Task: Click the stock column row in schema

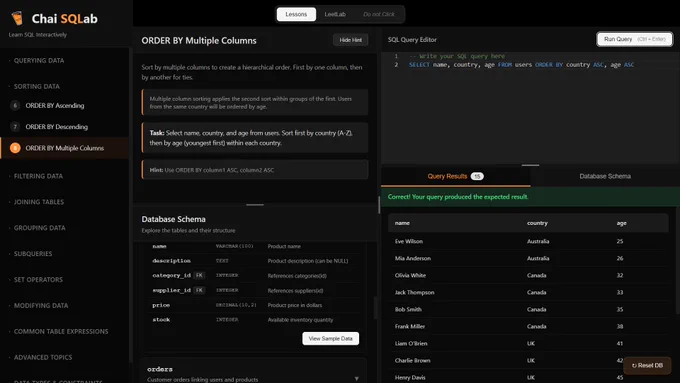Action: click(255, 320)
